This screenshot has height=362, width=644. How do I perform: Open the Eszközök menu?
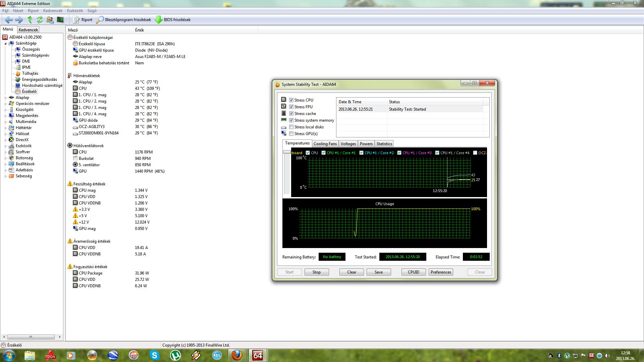click(75, 11)
